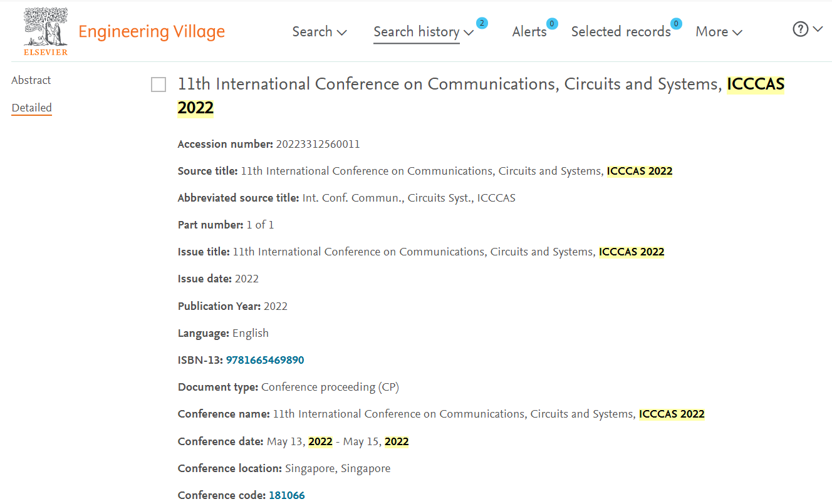The image size is (832, 504).
Task: Click the Alerts count badge
Action: 552,24
